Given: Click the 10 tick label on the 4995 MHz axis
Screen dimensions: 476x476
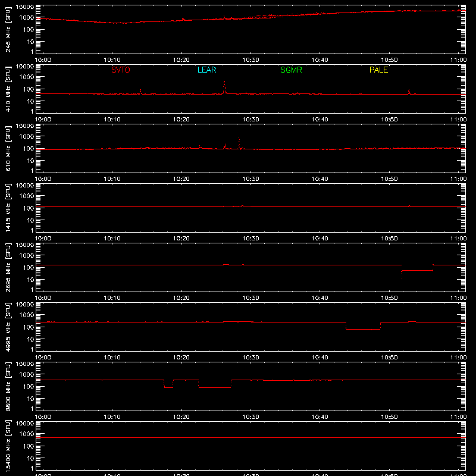Looking at the screenshot, I should point(30,339).
